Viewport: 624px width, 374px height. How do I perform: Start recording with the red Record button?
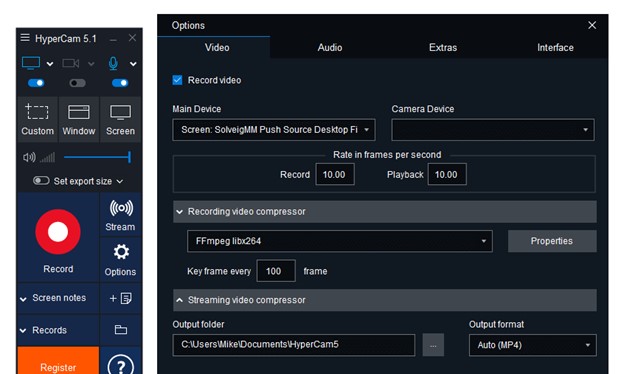(x=58, y=232)
